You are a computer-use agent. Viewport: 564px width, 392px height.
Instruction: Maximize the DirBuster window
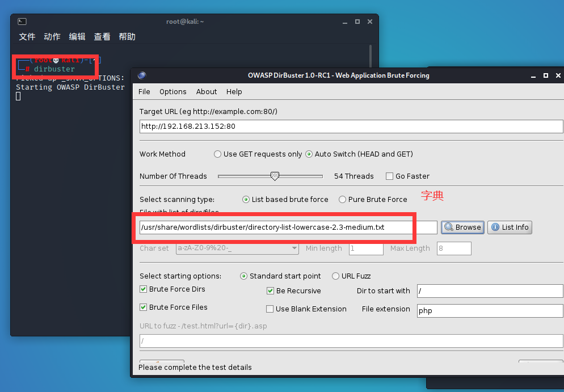click(x=546, y=75)
